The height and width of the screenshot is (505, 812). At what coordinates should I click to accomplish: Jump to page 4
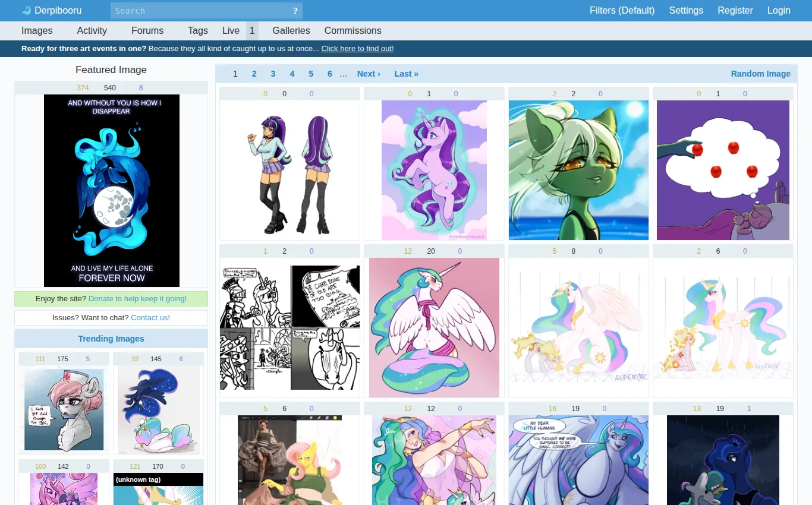[292, 74]
